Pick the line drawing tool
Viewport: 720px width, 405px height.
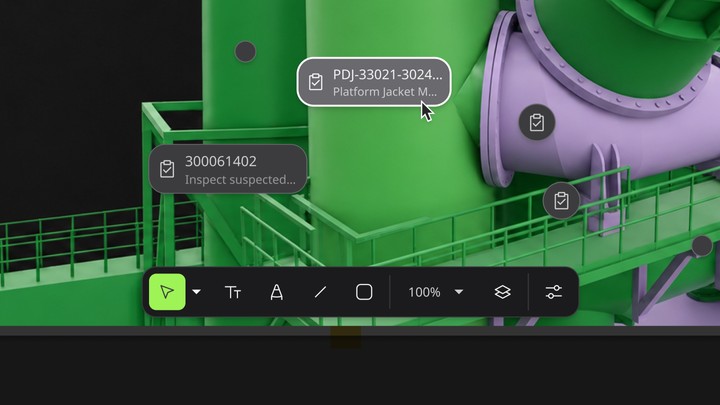click(320, 292)
